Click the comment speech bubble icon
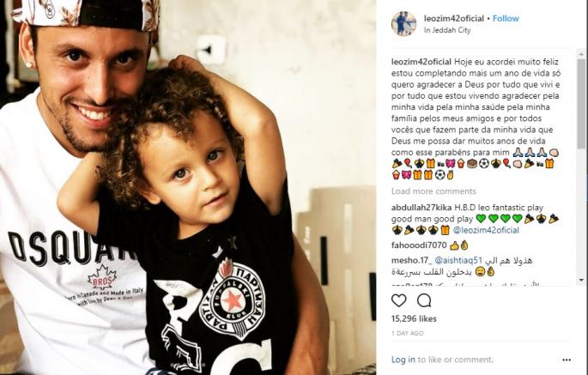 pos(424,300)
